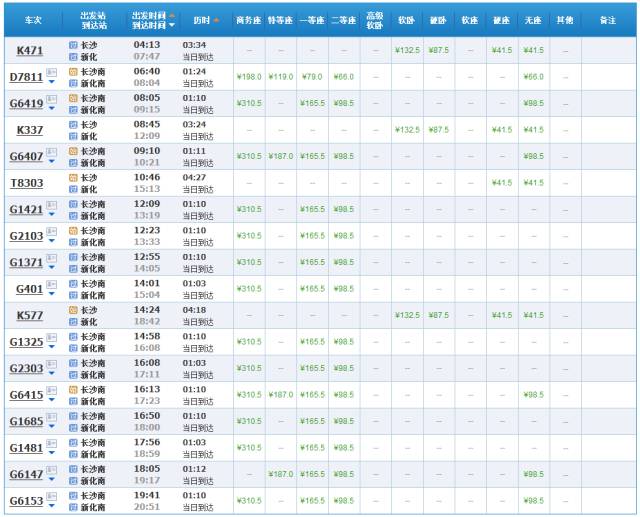This screenshot has width=640, height=517.
Task: Open train T8303 link
Action: click(x=27, y=183)
